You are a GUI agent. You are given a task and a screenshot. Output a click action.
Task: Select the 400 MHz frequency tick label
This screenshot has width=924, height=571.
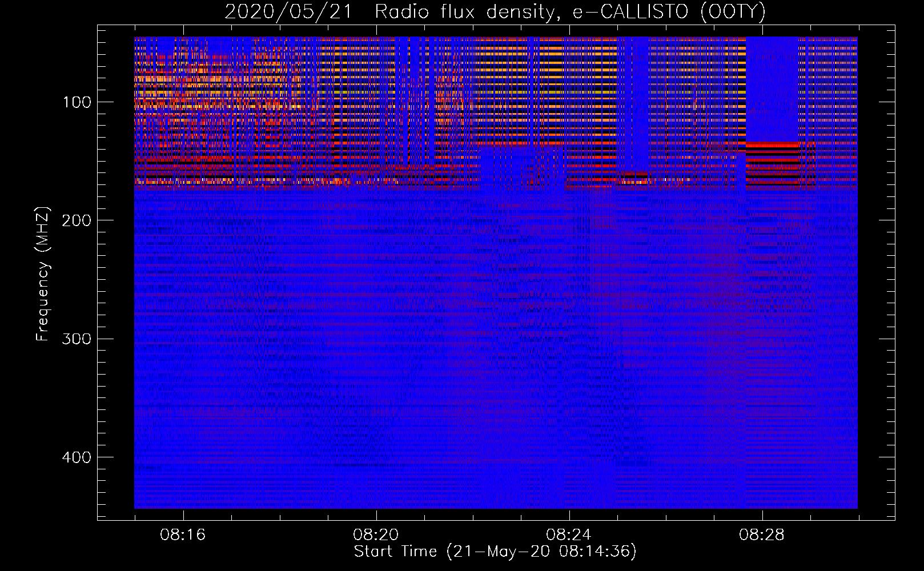77,457
